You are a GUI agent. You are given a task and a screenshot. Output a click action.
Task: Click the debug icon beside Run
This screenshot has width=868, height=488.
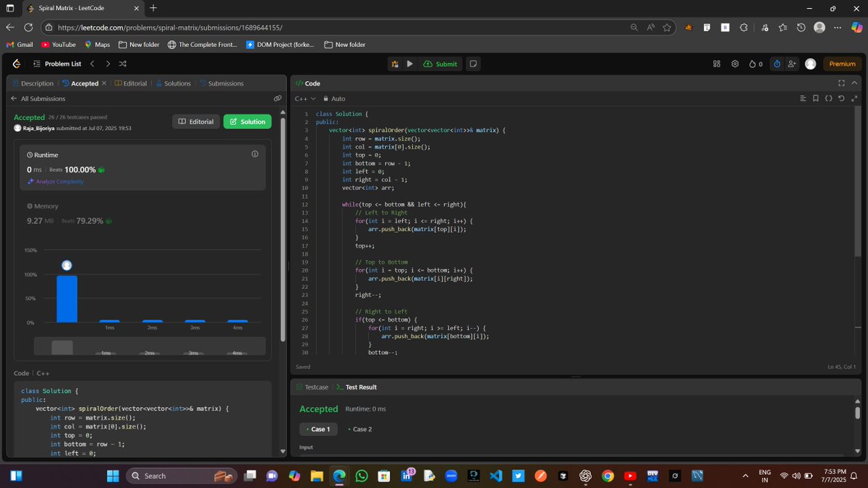tap(394, 64)
